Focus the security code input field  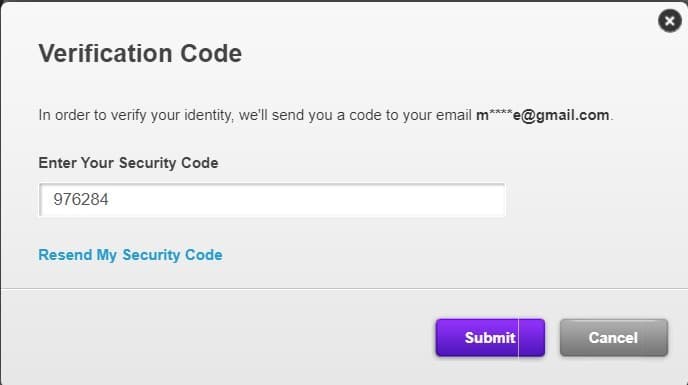(272, 200)
